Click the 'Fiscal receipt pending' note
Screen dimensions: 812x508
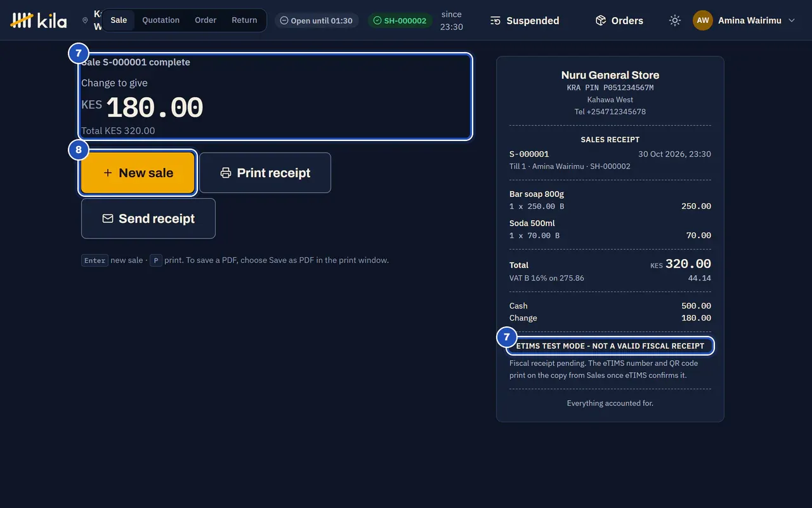[603, 369]
